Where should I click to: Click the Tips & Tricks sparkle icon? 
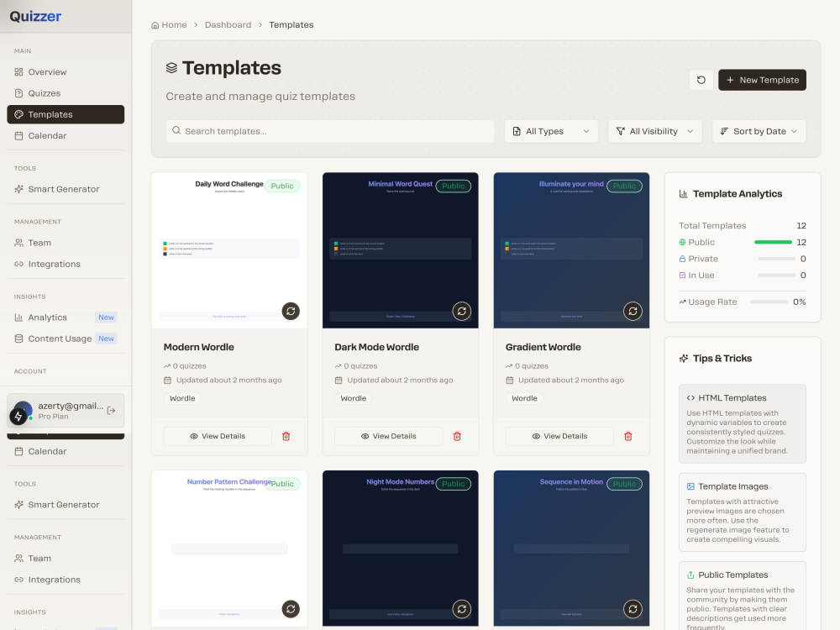point(684,359)
